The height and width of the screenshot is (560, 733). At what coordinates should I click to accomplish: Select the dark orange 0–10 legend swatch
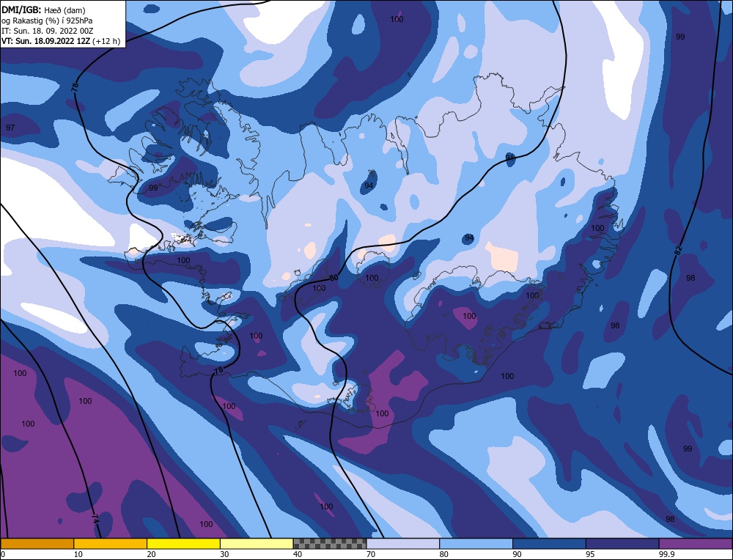(x=37, y=543)
